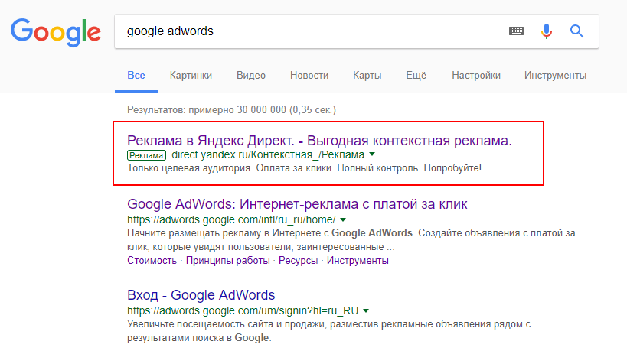Click the blue magnifying glass search icon
Screen dimensions: 627x364
point(576,31)
